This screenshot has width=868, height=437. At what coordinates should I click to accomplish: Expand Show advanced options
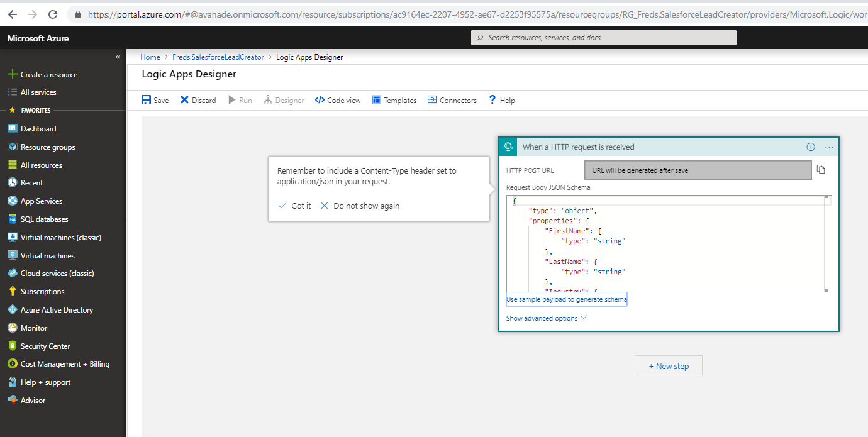click(x=547, y=318)
